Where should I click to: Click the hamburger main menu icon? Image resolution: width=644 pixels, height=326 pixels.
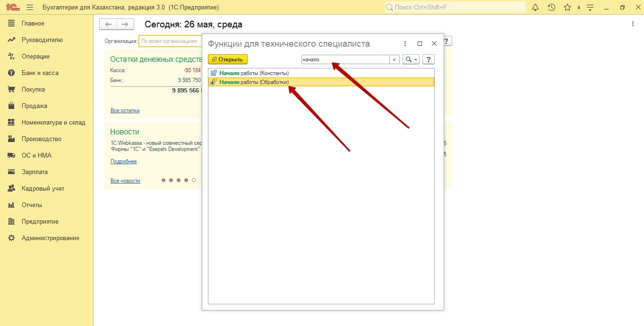(x=30, y=8)
